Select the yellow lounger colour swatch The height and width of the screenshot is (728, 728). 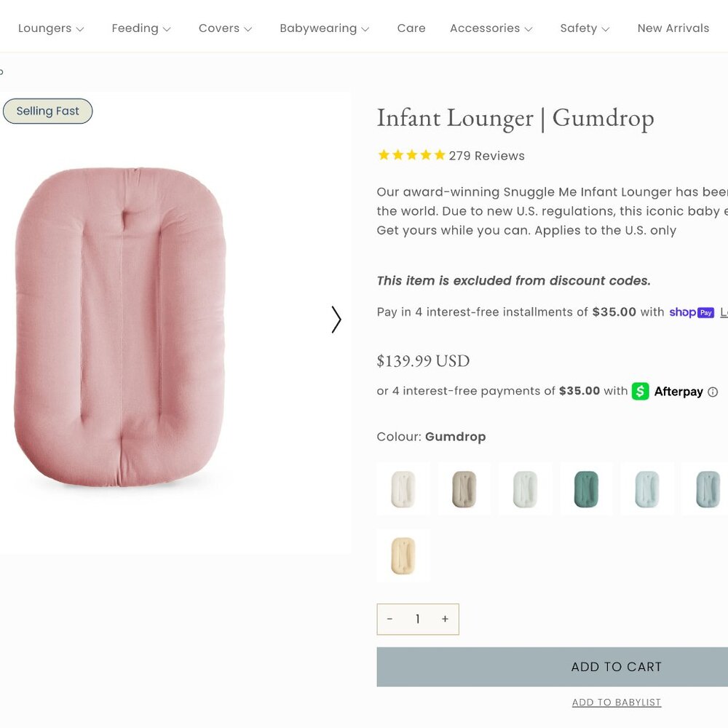coord(403,555)
